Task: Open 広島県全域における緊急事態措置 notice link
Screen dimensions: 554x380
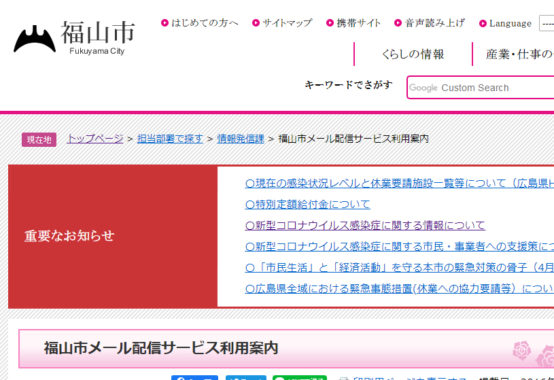Action: (x=400, y=289)
